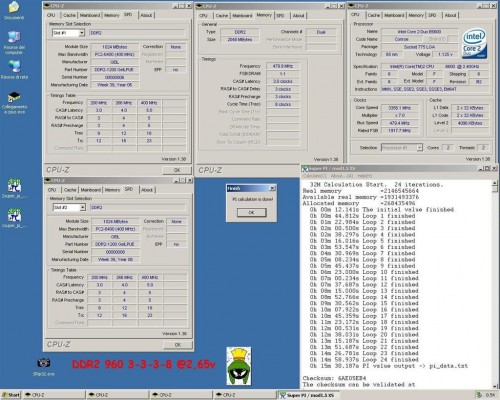500x400 pixels.
Task: Open Risorse di rete desktop icon
Action: coord(14,70)
